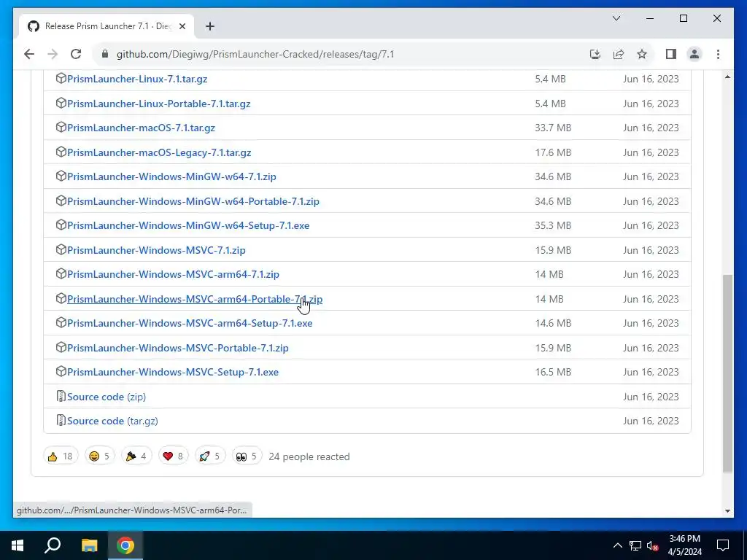Click "16.5 MB" size of MSVC Setup exe
The width and height of the screenshot is (747, 560).
pos(553,373)
